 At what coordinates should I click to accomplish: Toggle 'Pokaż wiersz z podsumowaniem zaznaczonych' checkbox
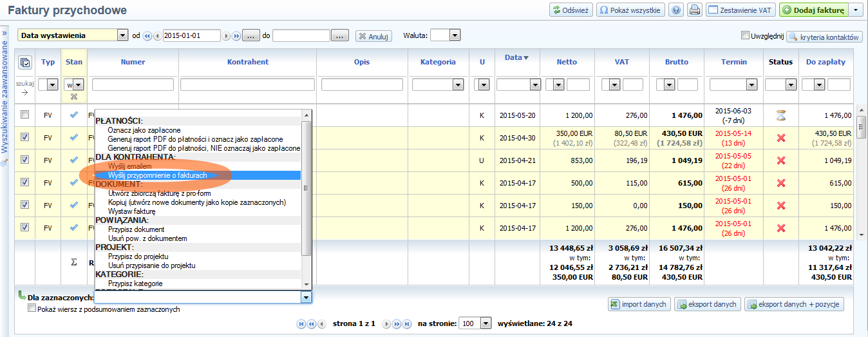[x=32, y=309]
